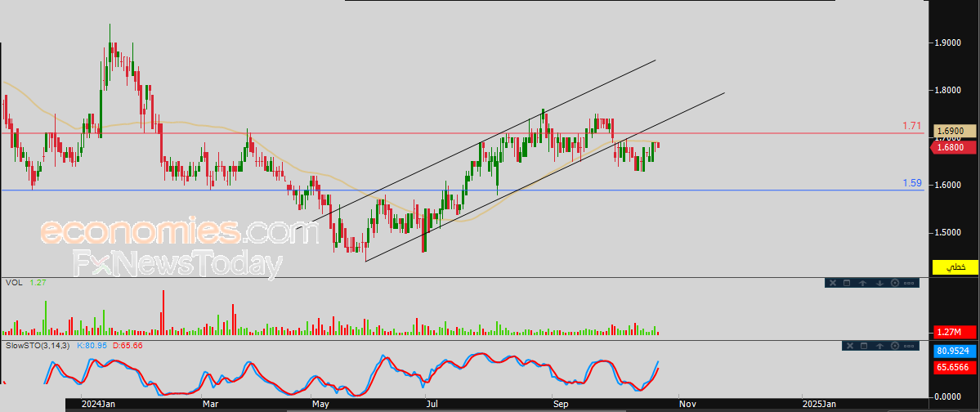Move the VOL panel down
980x412 pixels.
pos(879,283)
